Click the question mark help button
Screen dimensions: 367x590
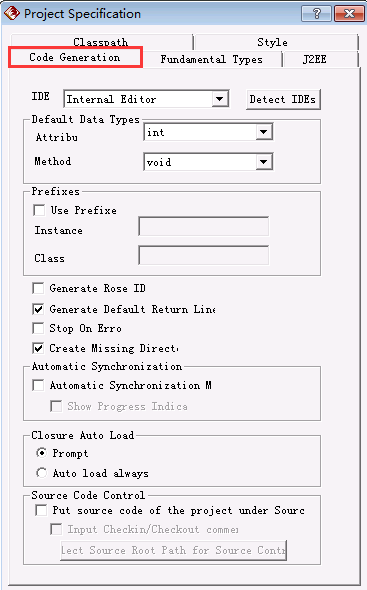[317, 14]
